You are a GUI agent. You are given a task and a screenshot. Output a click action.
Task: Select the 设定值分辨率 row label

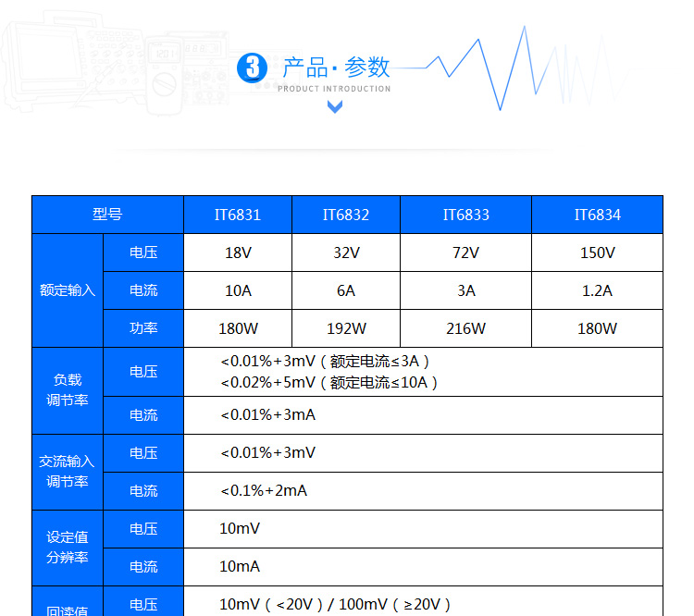pyautogui.click(x=68, y=548)
